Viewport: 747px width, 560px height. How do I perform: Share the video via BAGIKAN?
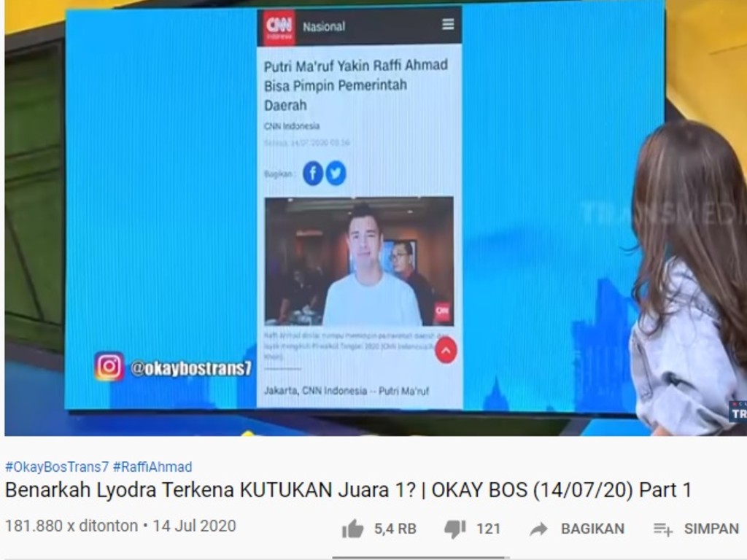tap(577, 529)
